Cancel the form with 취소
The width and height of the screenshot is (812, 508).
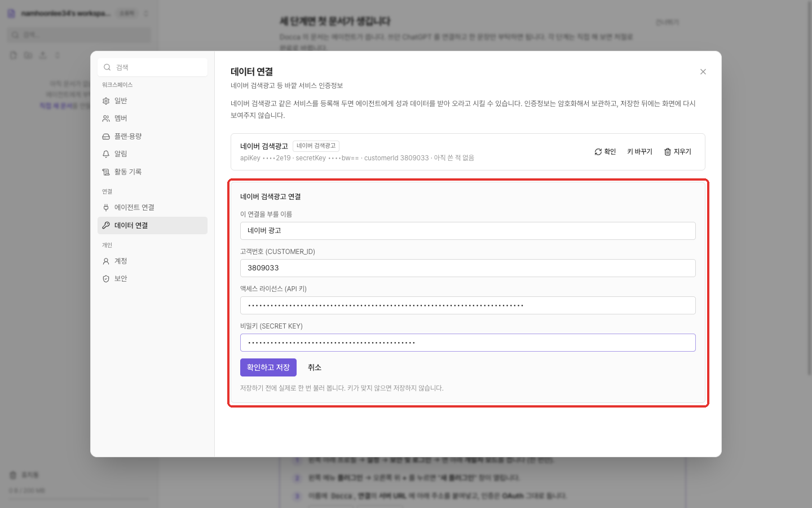(x=315, y=367)
